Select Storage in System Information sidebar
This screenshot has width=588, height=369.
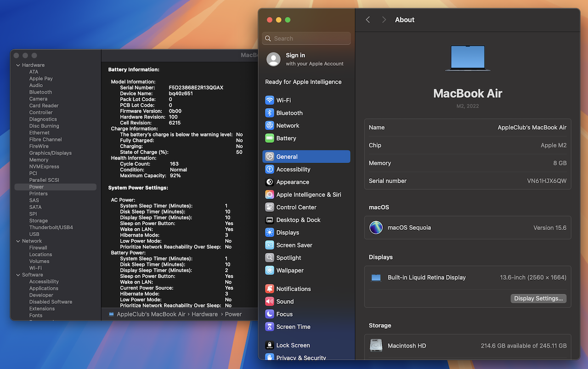pos(39,221)
